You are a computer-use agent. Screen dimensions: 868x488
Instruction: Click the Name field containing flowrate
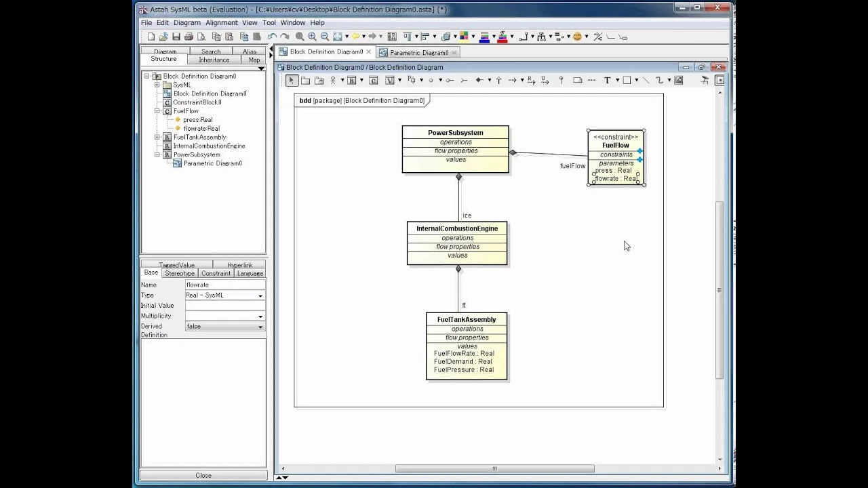click(225, 285)
